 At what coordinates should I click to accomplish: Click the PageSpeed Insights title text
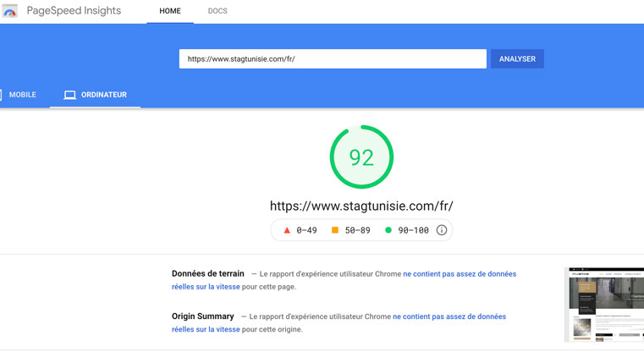click(74, 11)
